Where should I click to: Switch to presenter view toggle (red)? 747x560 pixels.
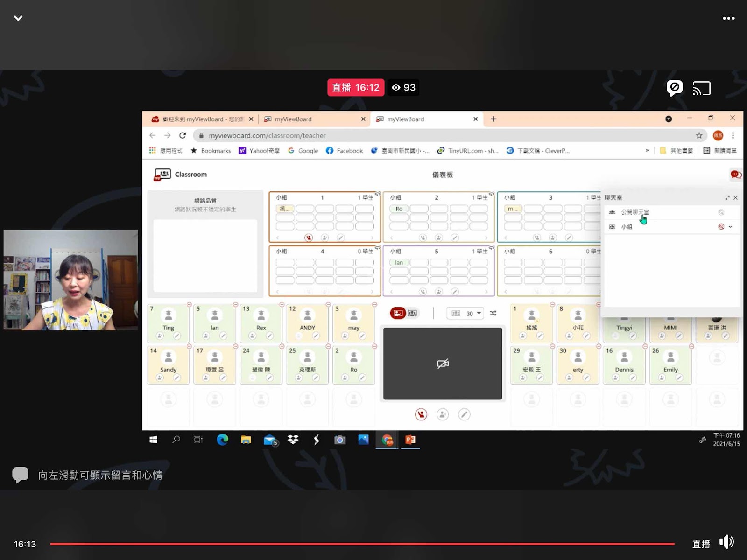398,313
